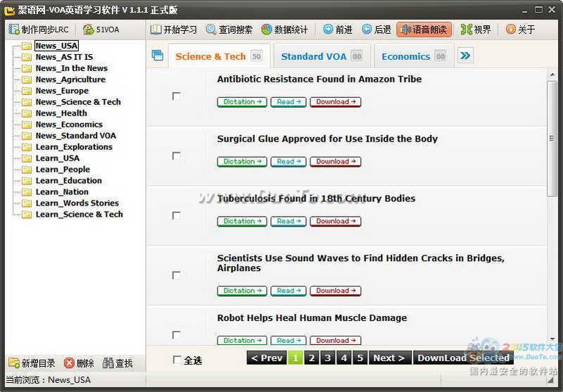Read the Antibiotic Resistance article
The height and width of the screenshot is (392, 563).
(x=289, y=102)
